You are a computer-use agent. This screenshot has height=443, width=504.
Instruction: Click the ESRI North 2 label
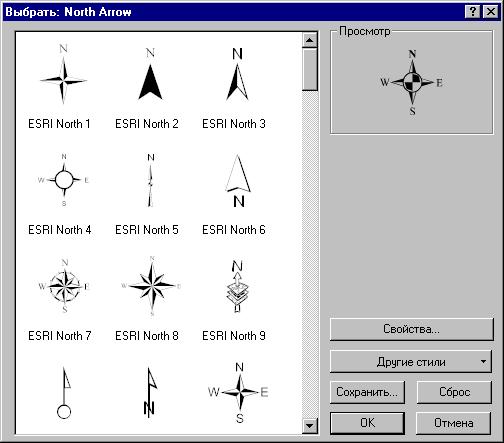(x=147, y=124)
